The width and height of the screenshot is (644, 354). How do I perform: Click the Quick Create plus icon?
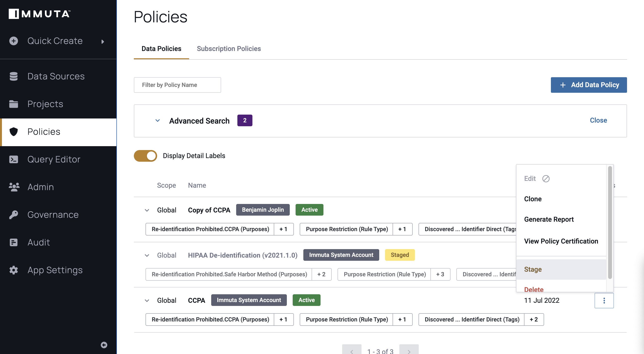click(x=14, y=40)
